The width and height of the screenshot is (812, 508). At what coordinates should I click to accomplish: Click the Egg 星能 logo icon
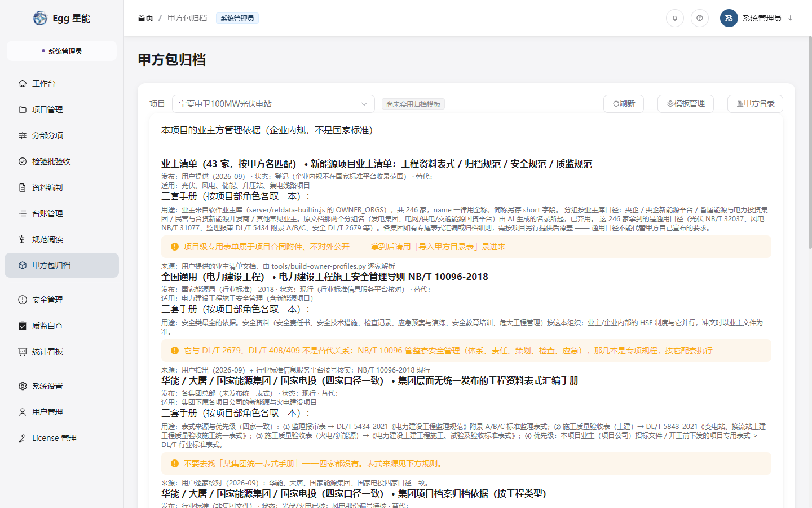coord(40,18)
